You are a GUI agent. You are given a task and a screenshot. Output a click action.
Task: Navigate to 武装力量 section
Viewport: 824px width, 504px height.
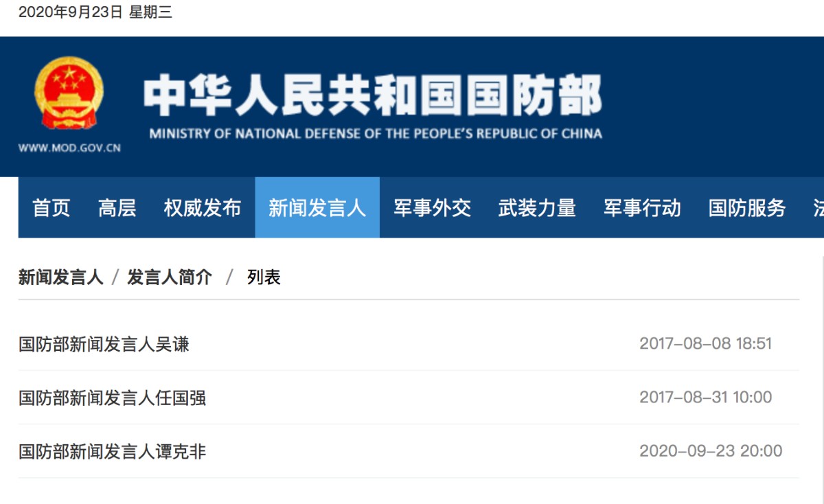(x=537, y=208)
